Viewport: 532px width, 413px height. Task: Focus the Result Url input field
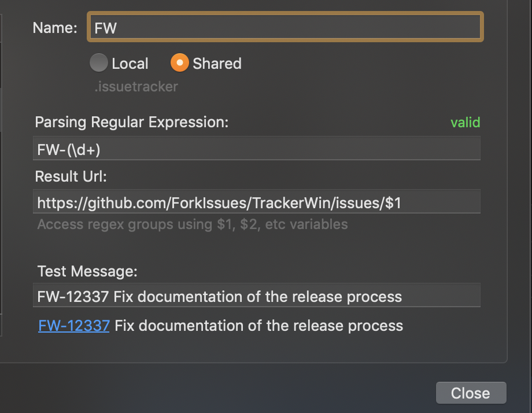tap(257, 203)
